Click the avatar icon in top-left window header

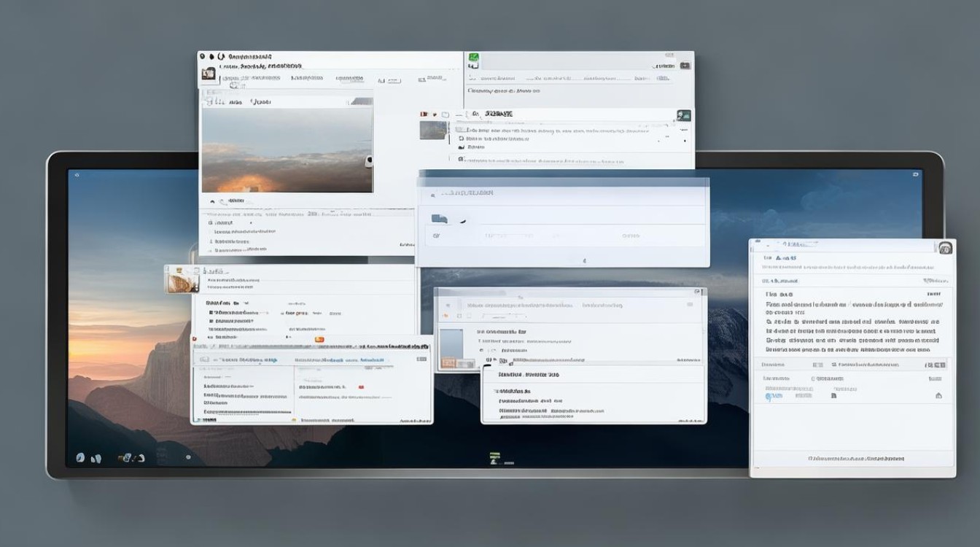209,74
